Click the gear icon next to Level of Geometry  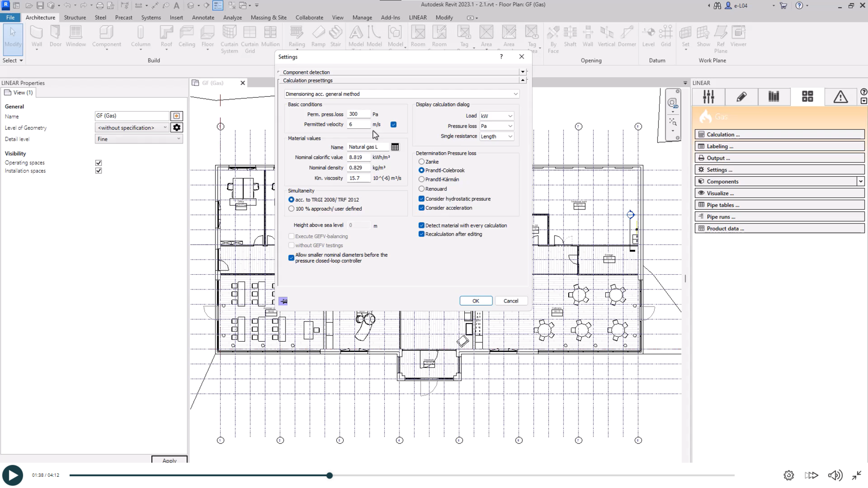tap(177, 128)
